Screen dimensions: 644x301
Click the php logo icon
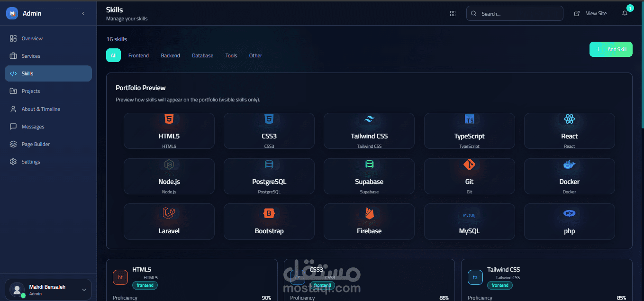coord(569,214)
